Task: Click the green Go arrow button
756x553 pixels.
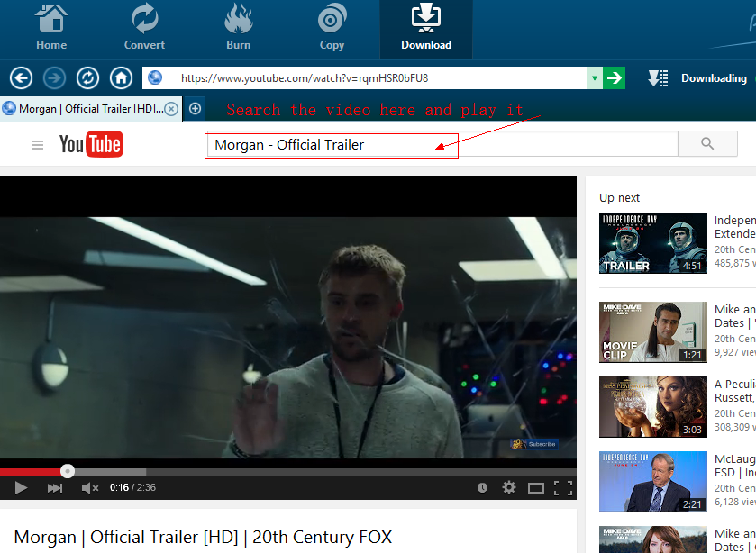Action: (x=615, y=78)
